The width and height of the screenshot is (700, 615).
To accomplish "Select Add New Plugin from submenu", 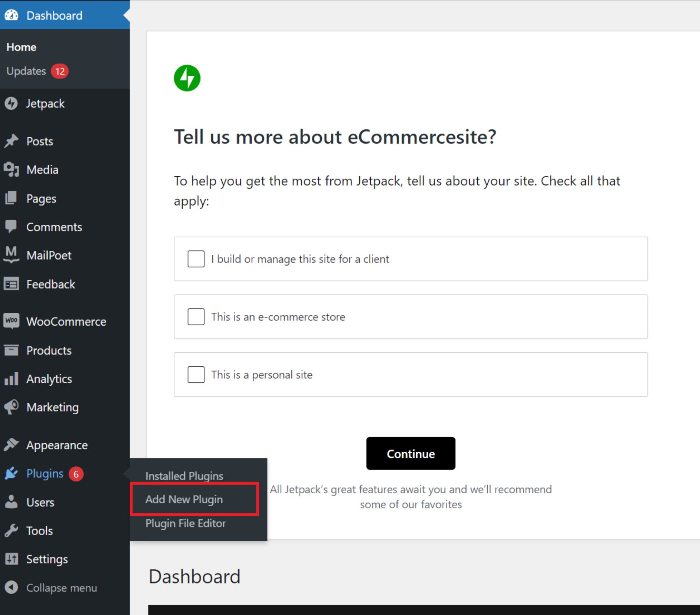I will pos(184,499).
